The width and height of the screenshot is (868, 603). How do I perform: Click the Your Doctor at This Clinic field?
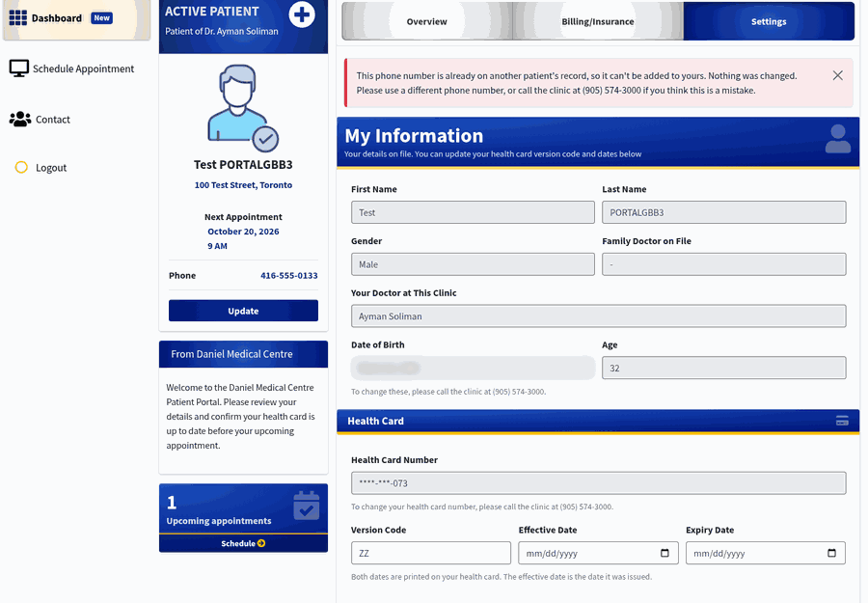(x=598, y=315)
